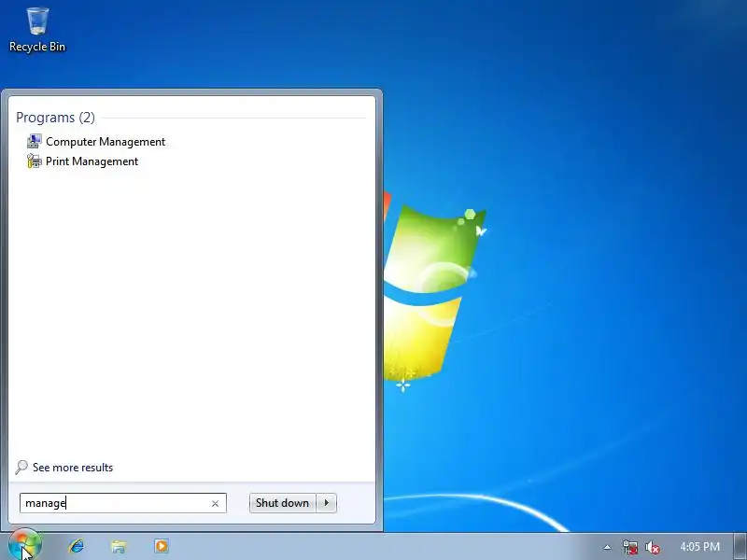
Task: Click the See more results link
Action: tap(73, 468)
